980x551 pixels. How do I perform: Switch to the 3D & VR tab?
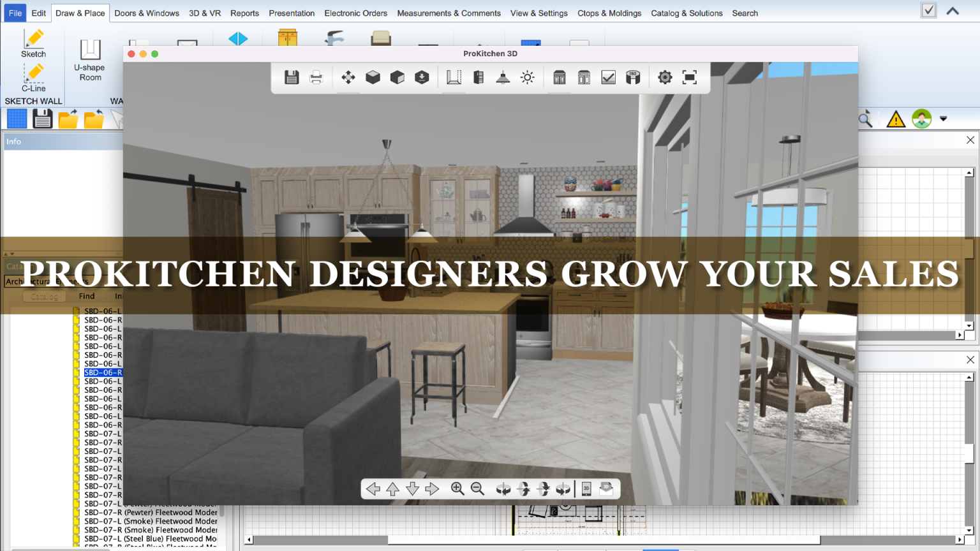(x=205, y=13)
